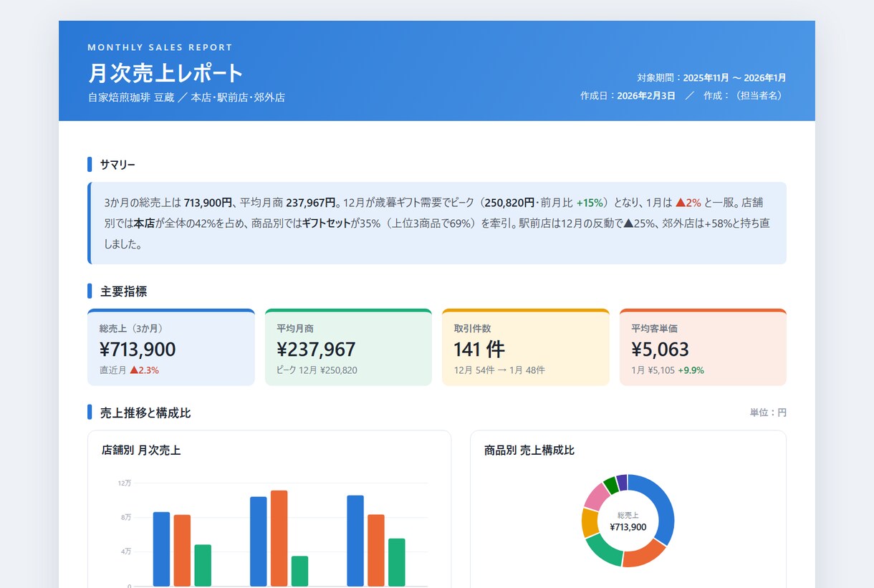Click the green +15% in the summary

click(590, 203)
